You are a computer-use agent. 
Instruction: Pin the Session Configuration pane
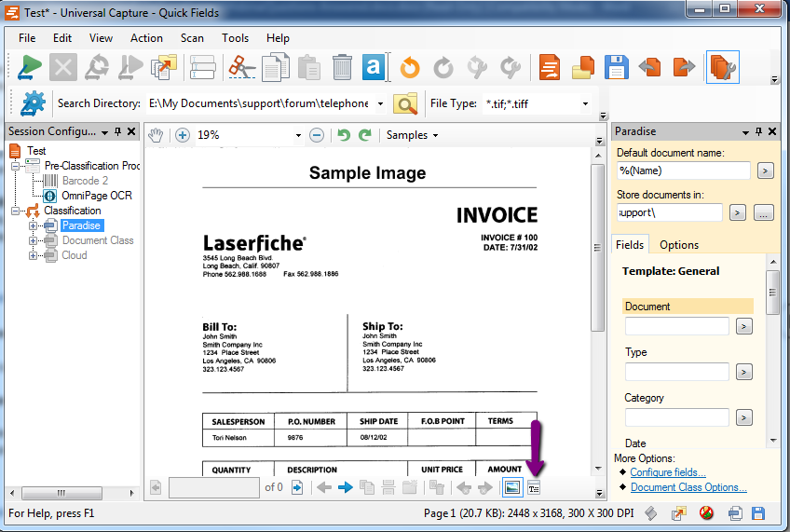pyautogui.click(x=118, y=131)
